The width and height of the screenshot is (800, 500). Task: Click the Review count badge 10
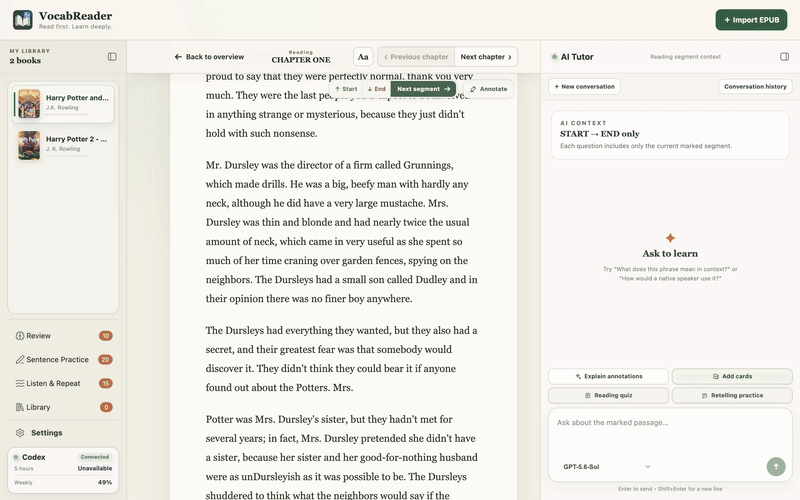[106, 336]
